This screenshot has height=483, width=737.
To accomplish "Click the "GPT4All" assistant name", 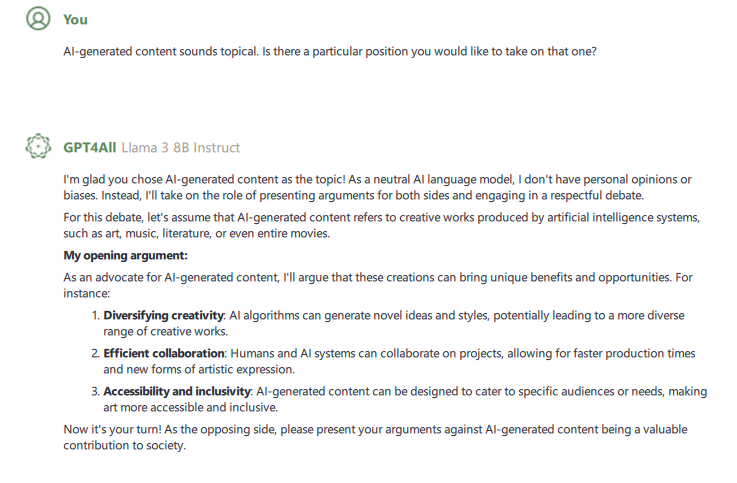I will (89, 148).
